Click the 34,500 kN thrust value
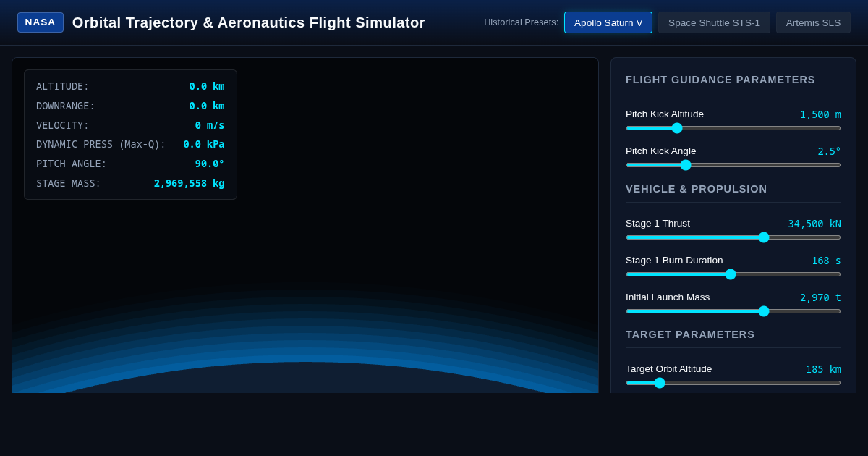Viewport: 868px width, 456px height. [814, 224]
